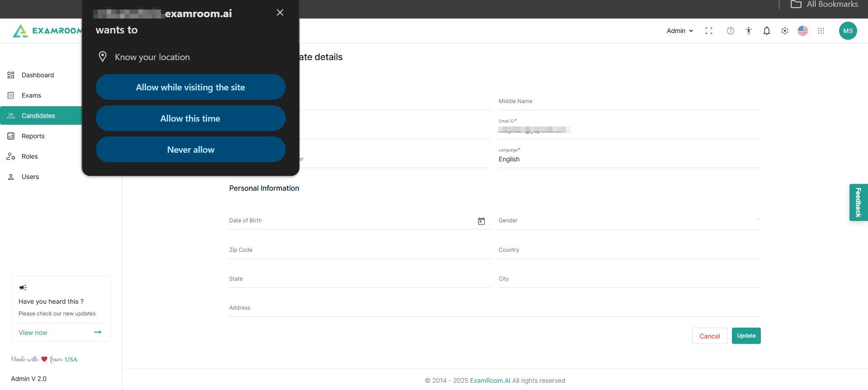Open the apps grid menu
The width and height of the screenshot is (868, 390).
[x=821, y=31]
